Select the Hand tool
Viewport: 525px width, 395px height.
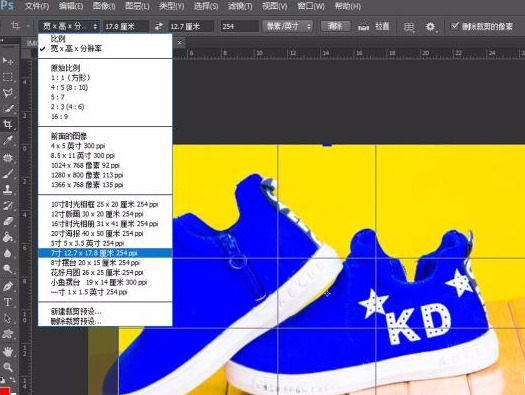pyautogui.click(x=8, y=351)
